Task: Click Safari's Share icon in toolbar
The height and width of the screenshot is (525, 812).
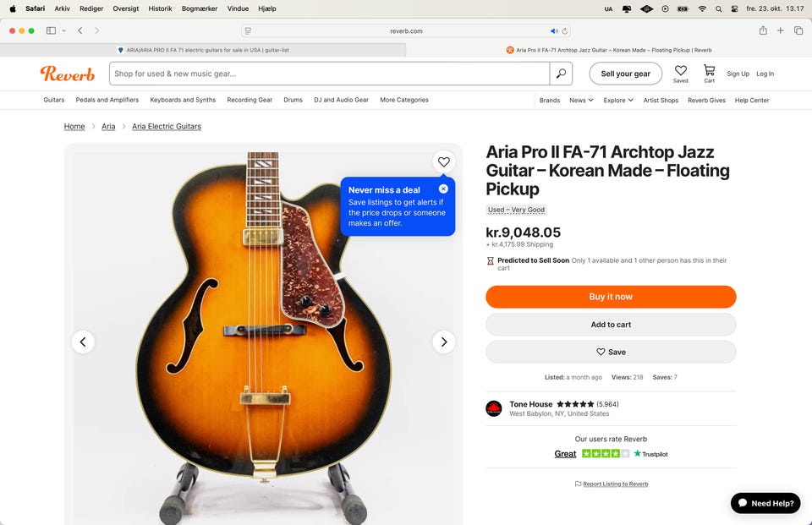Action: point(763,30)
